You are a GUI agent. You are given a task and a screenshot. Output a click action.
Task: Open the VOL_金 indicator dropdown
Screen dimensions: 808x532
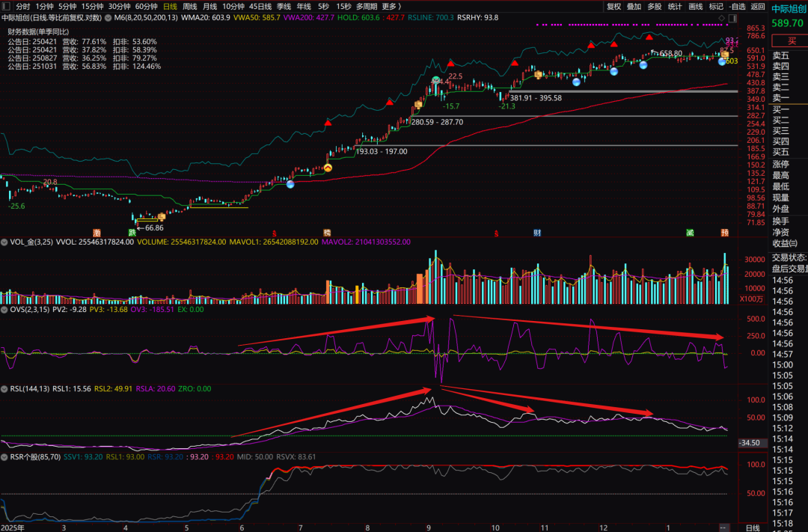[x=4, y=242]
